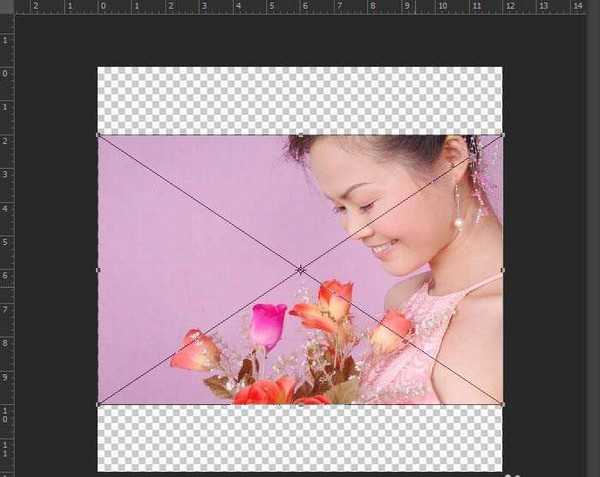Click the top-right transform corner handle
600x477 pixels.
click(502, 135)
